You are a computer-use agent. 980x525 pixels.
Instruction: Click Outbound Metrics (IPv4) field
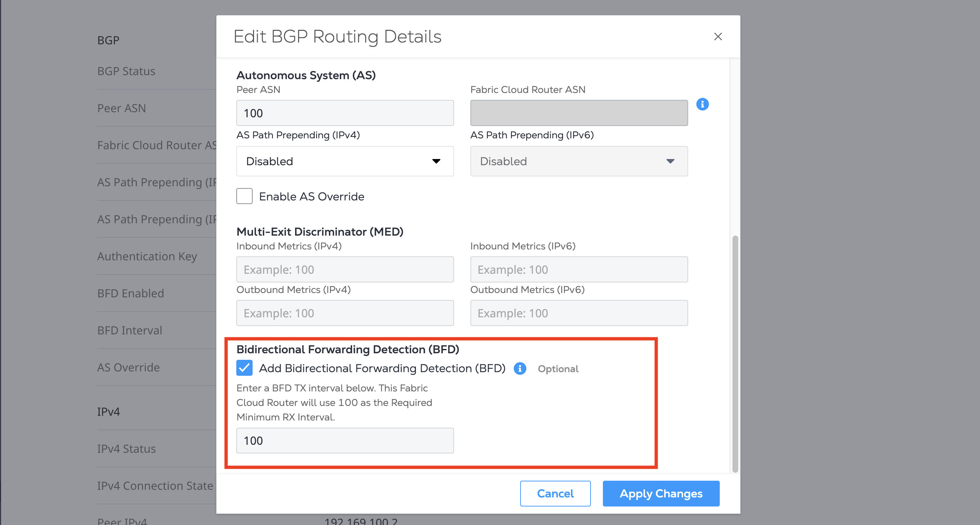click(x=345, y=313)
